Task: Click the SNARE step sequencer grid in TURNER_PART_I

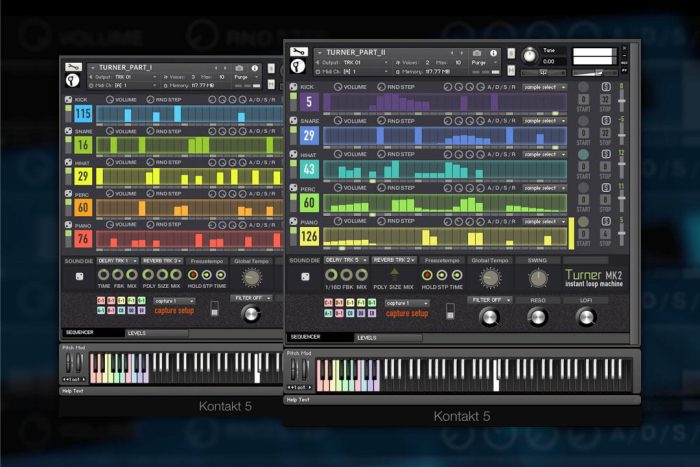Action: (x=189, y=145)
